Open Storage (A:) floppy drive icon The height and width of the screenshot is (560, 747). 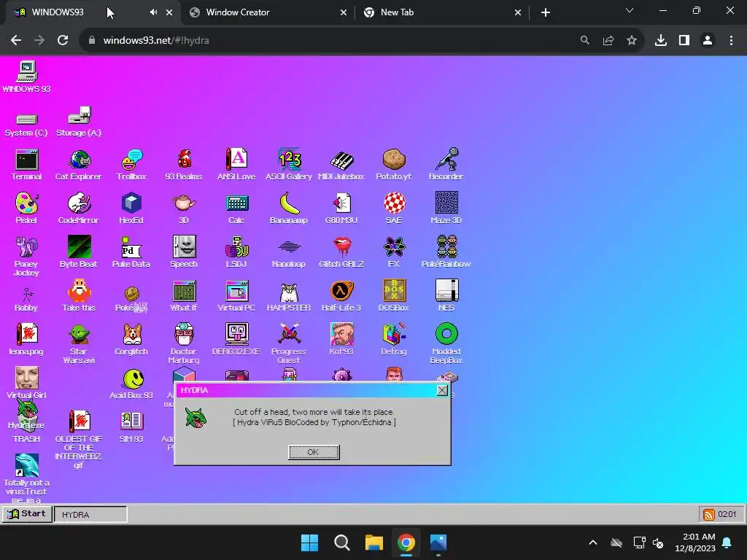[79, 122]
